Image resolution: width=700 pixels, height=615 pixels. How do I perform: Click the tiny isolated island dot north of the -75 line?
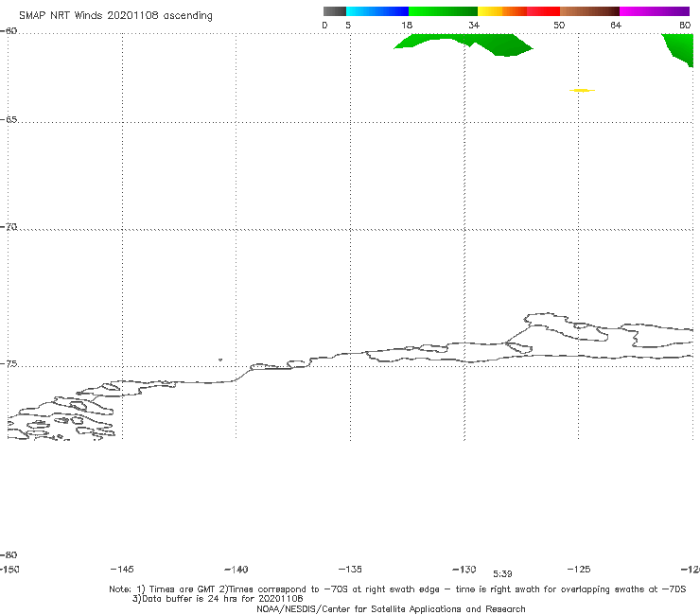[x=220, y=360]
